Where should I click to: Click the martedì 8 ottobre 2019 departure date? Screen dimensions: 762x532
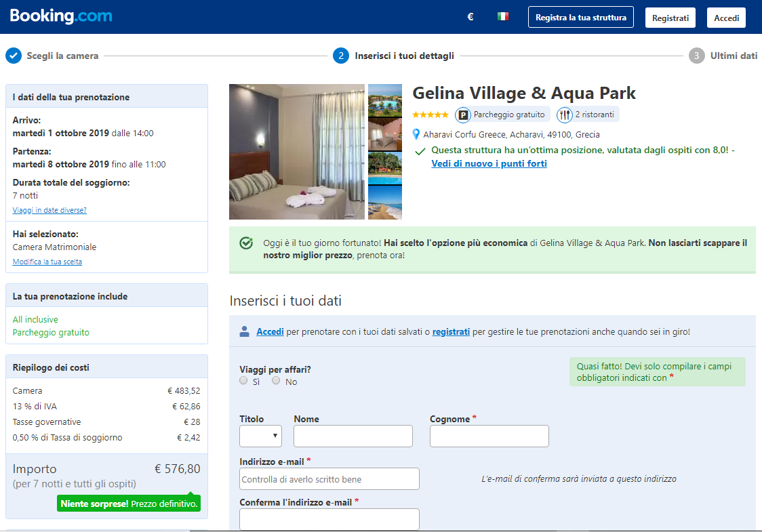[x=61, y=164]
